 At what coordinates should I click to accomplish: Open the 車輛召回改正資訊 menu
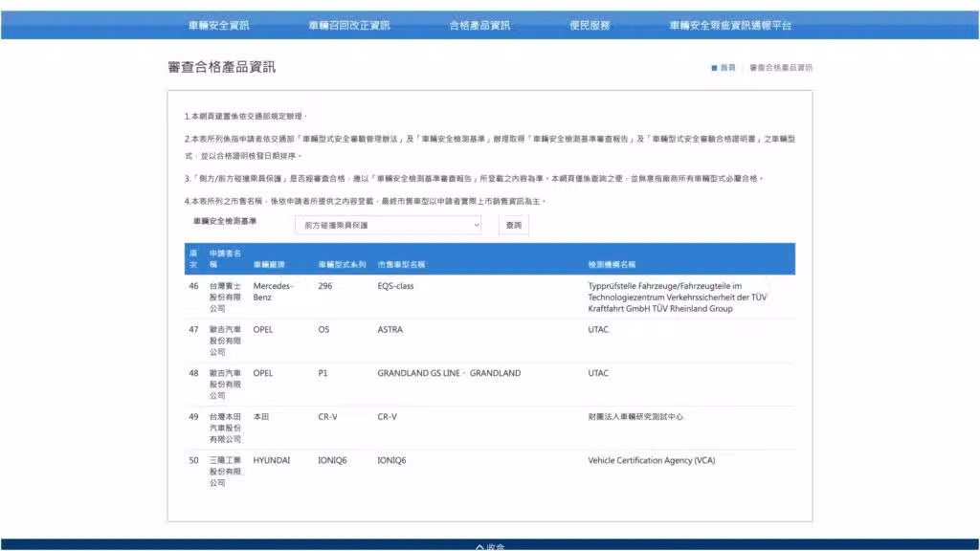[349, 25]
